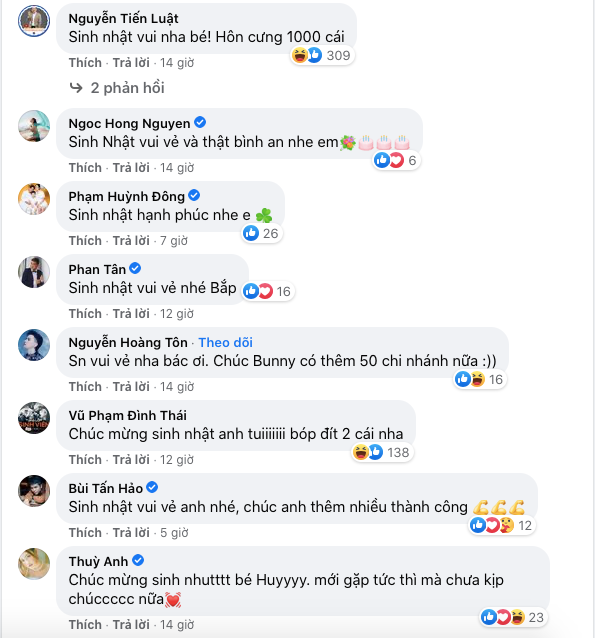595x638 pixels.
Task: Reply to Bùi Tấn Hảo's comment
Action: click(x=131, y=533)
